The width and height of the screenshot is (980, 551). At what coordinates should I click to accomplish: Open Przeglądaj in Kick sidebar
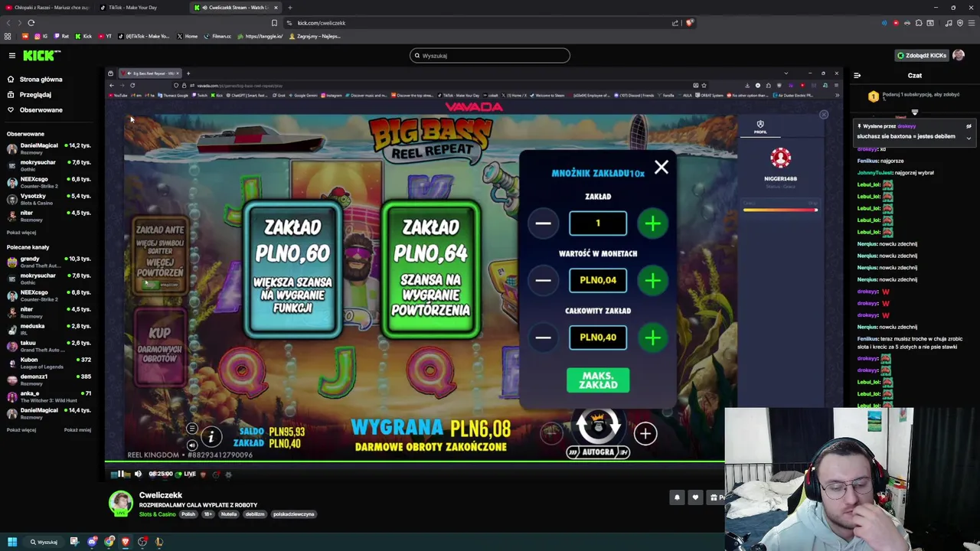tap(35, 95)
